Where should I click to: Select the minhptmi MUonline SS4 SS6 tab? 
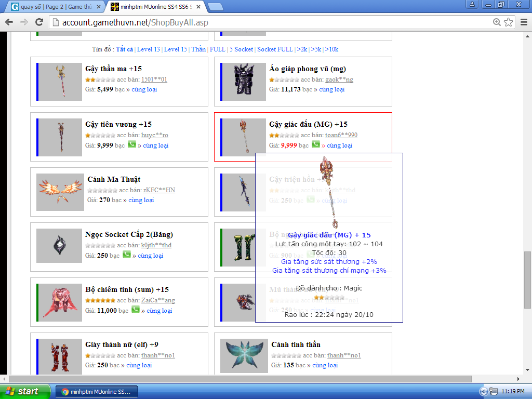[156, 7]
